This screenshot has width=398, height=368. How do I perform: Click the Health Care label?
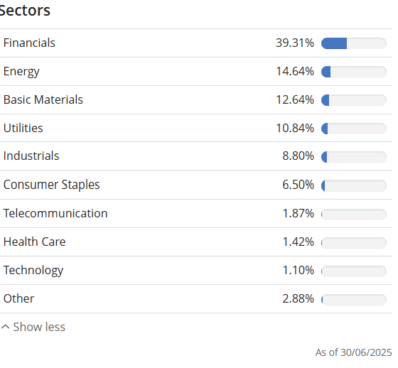pyautogui.click(x=34, y=242)
